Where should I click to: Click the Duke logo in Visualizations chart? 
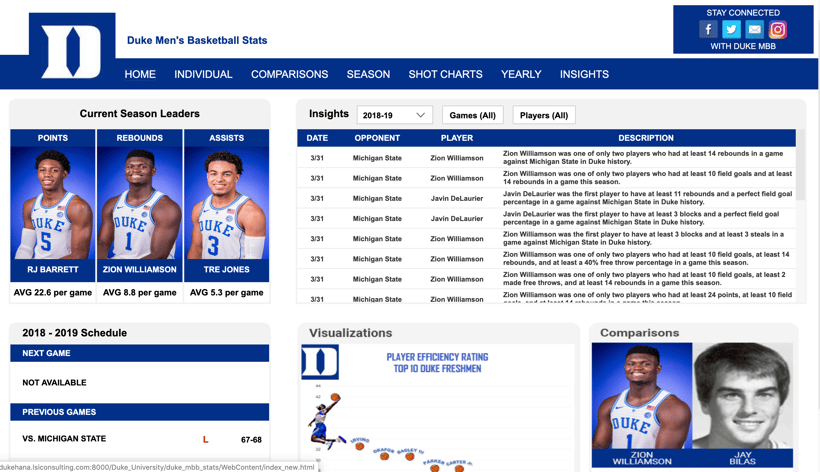[x=320, y=362]
